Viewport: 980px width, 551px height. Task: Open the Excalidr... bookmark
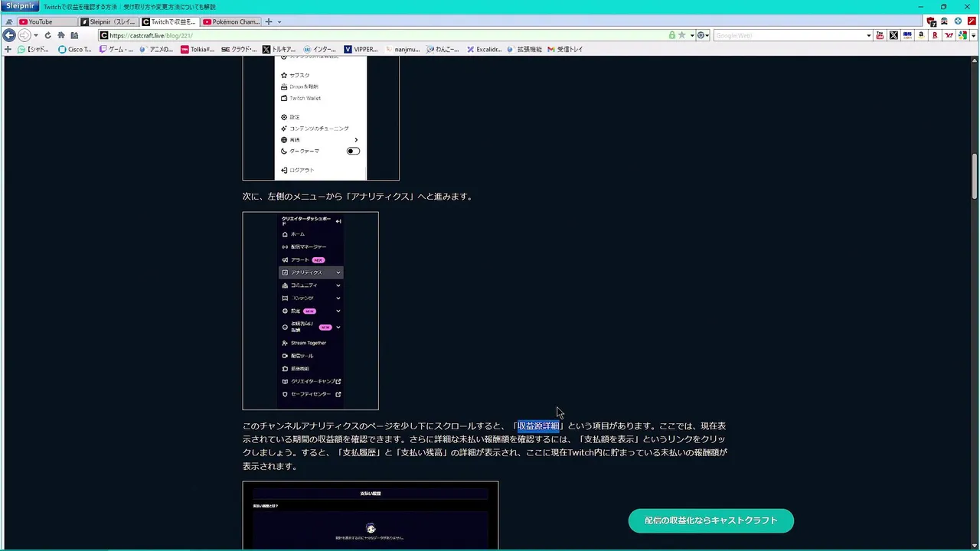(484, 49)
